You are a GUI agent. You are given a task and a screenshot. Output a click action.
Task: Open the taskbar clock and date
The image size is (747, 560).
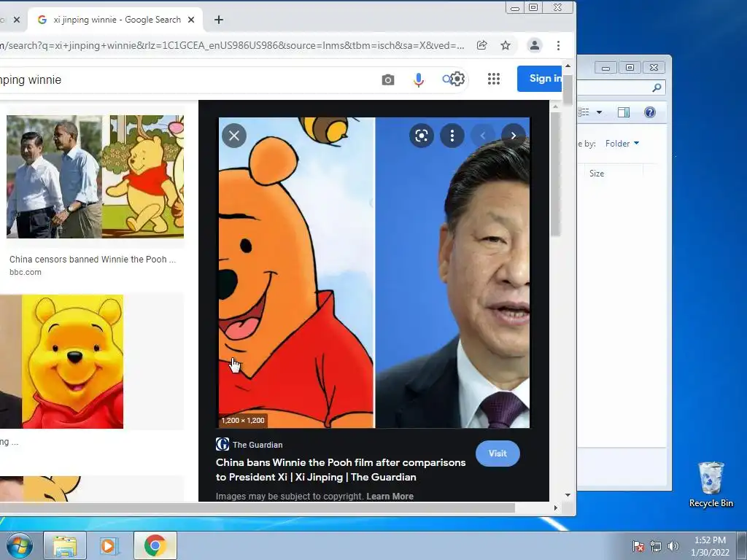tap(710, 546)
